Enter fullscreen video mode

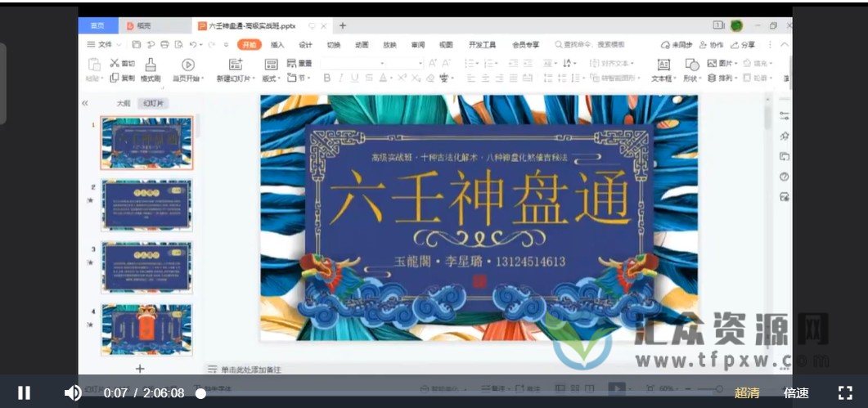(845, 393)
